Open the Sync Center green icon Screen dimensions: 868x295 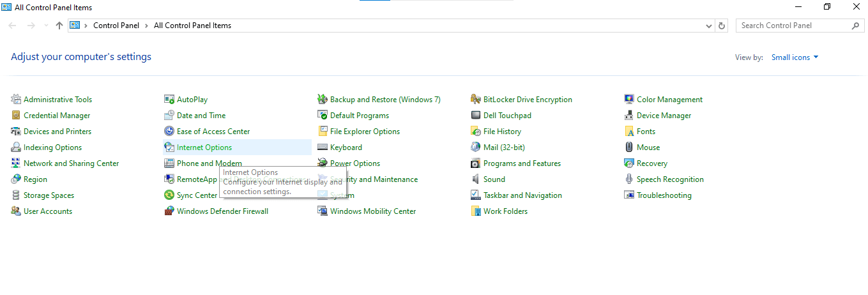click(169, 195)
